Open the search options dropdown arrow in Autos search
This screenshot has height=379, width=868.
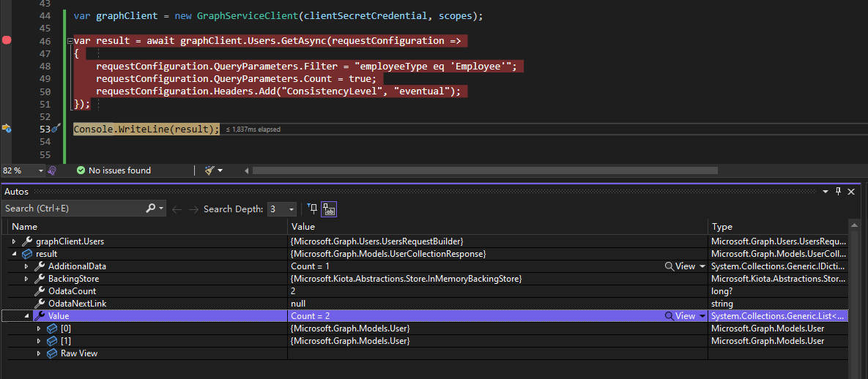(161, 209)
